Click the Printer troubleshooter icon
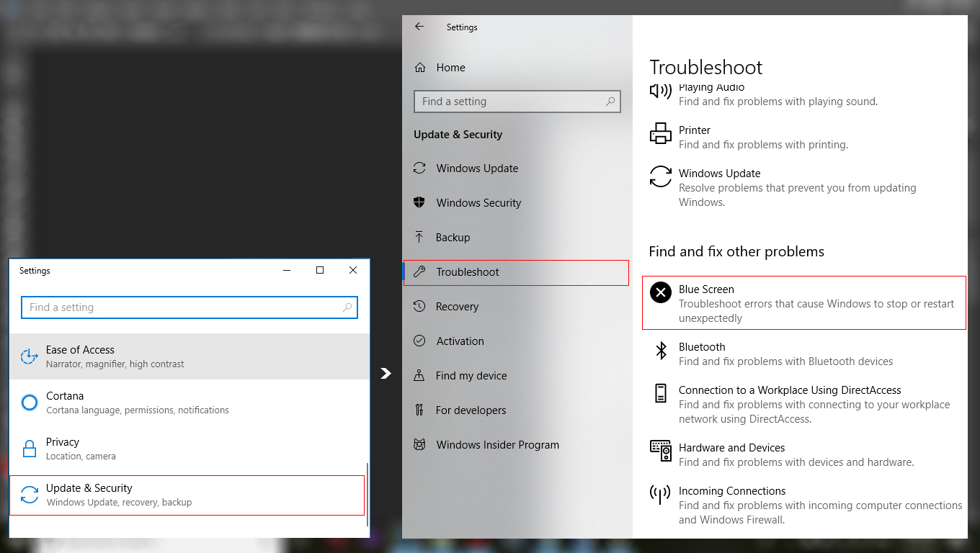 coord(660,134)
